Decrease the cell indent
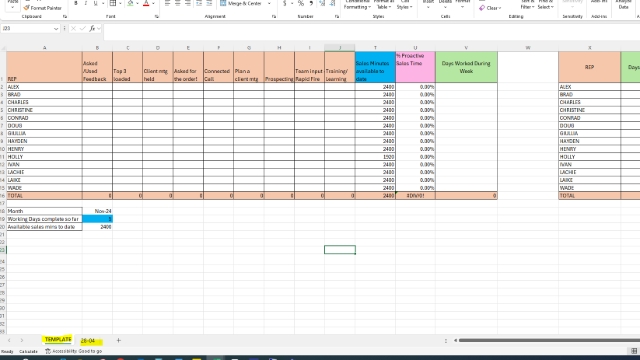Screen dimensions: 640x360 pyautogui.click(x=199, y=3)
